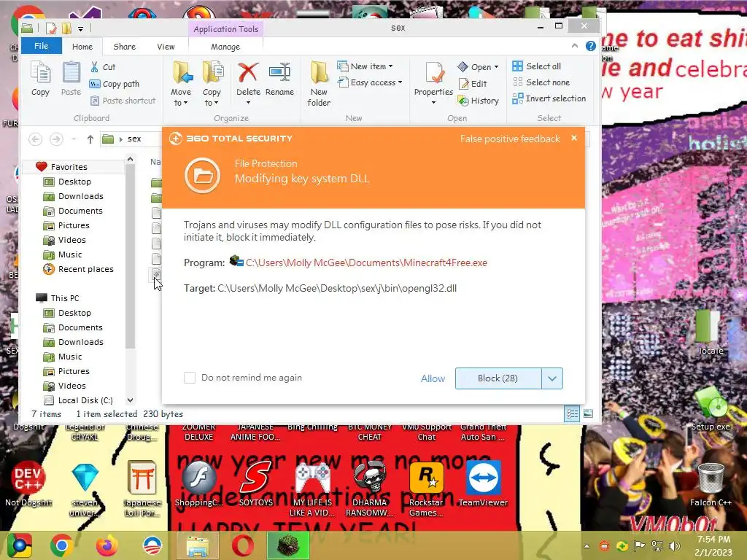Click the Up directory arrow

click(x=90, y=139)
